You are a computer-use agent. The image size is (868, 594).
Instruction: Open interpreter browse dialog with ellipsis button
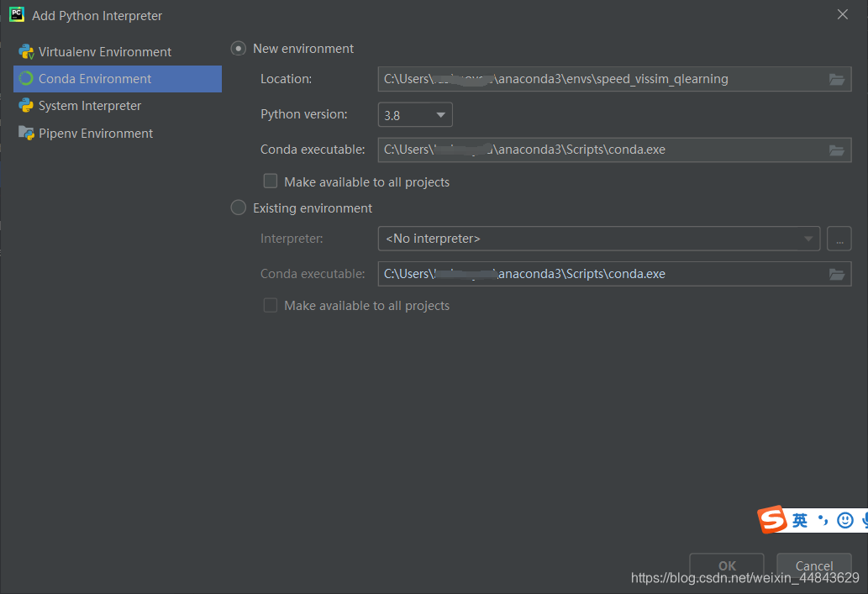(839, 239)
